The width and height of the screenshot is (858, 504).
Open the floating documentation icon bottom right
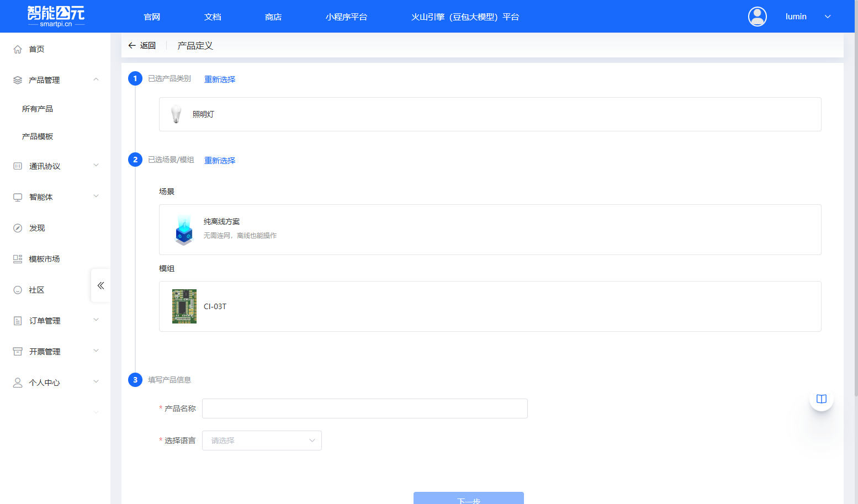821,399
